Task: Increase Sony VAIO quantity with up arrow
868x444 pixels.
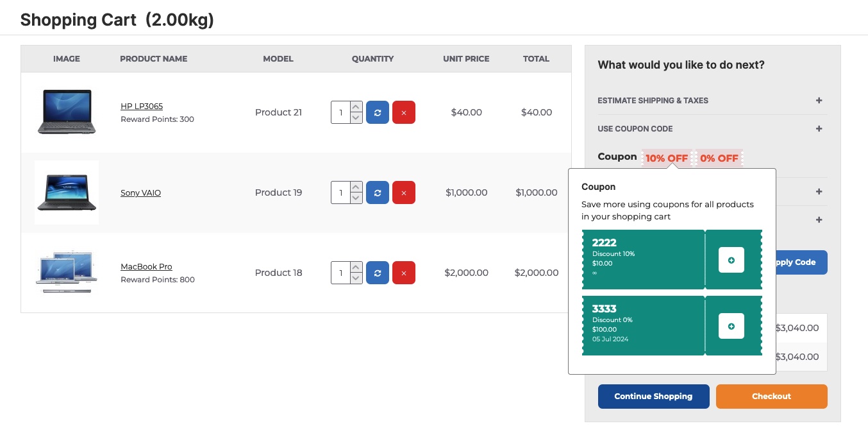Action: [x=356, y=187]
